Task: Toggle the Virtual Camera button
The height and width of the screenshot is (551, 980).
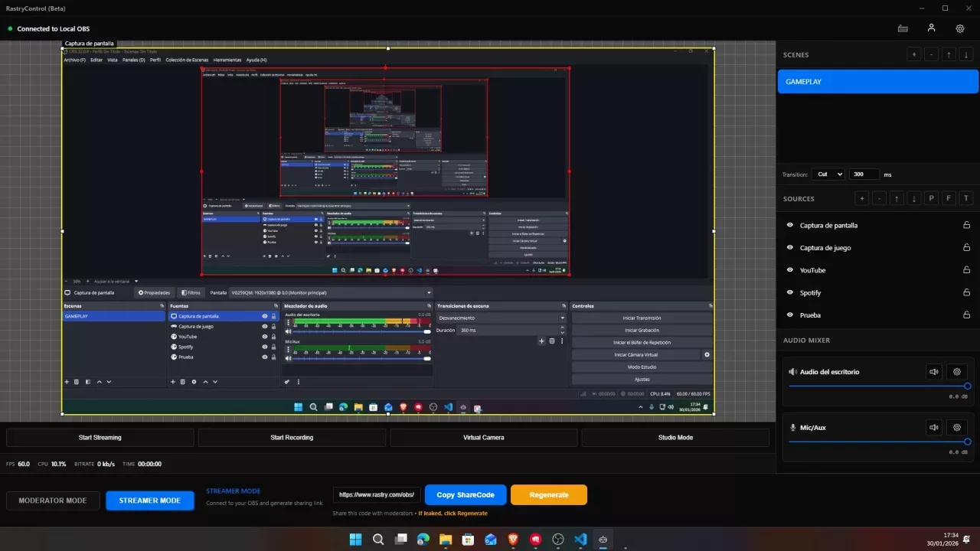Action: point(484,438)
